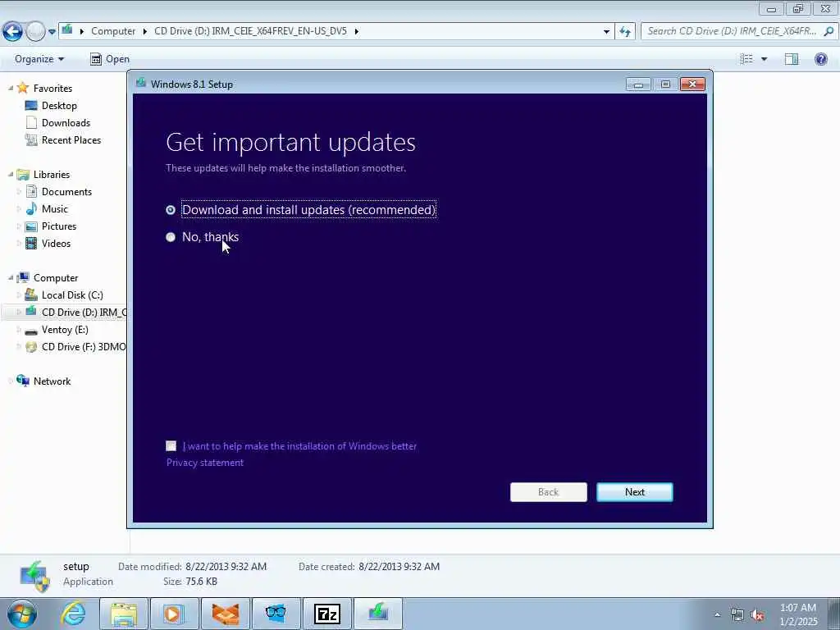The image size is (840, 630).
Task: Expand the Documents library arrow
Action: pos(20,191)
